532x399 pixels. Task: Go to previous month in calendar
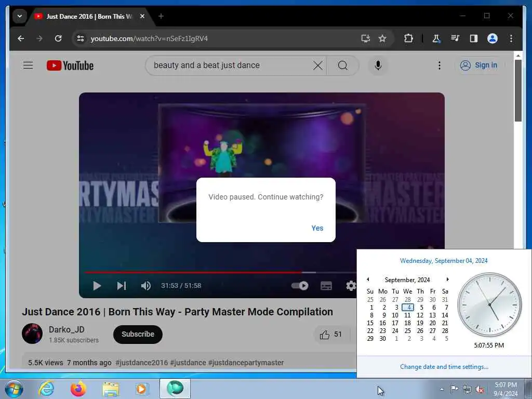click(368, 279)
